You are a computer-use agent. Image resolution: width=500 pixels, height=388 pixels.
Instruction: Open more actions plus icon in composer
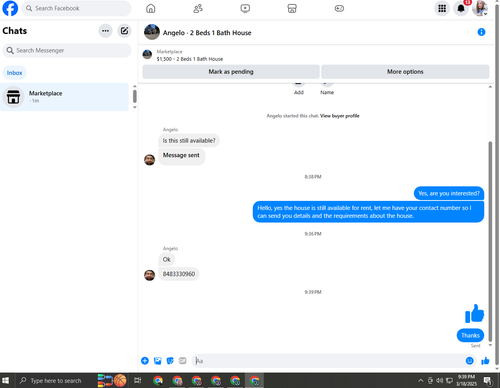[x=145, y=361]
